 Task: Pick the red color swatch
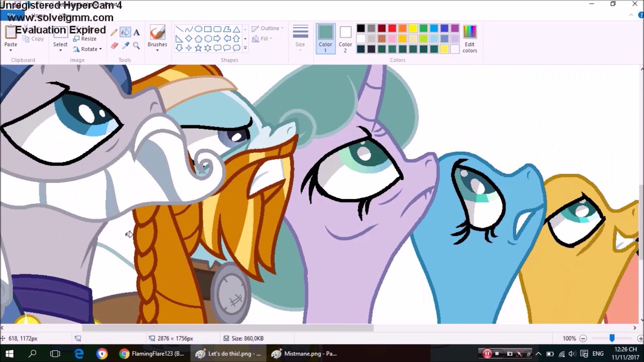click(392, 29)
